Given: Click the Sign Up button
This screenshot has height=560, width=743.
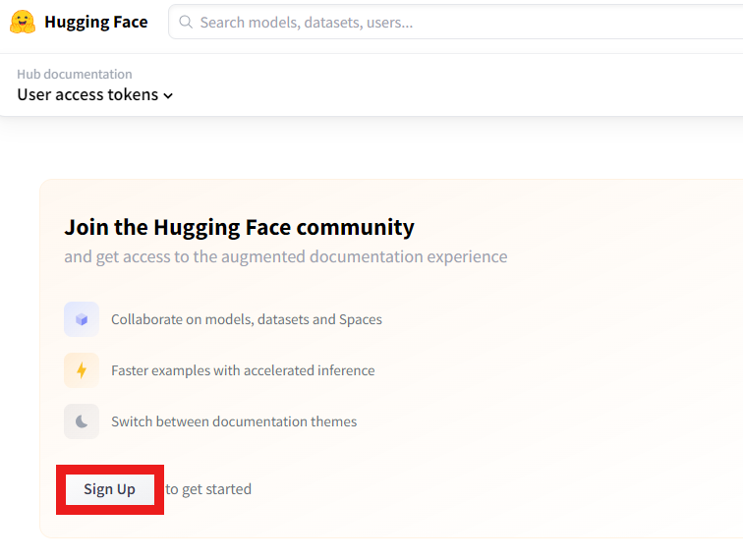Looking at the screenshot, I should coord(110,489).
